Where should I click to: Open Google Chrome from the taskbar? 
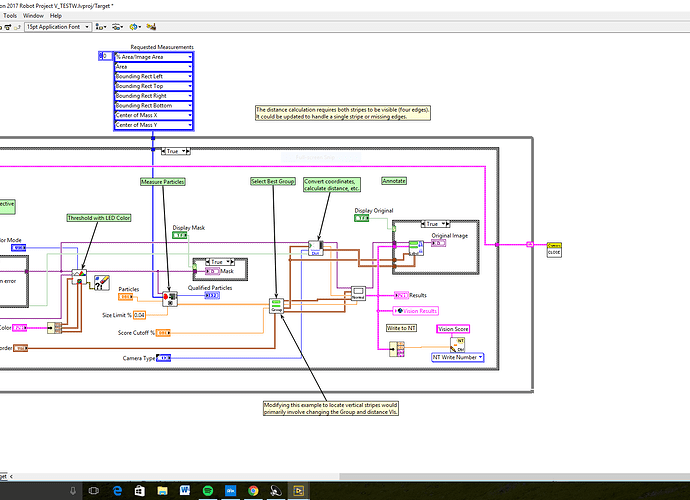[253, 490]
